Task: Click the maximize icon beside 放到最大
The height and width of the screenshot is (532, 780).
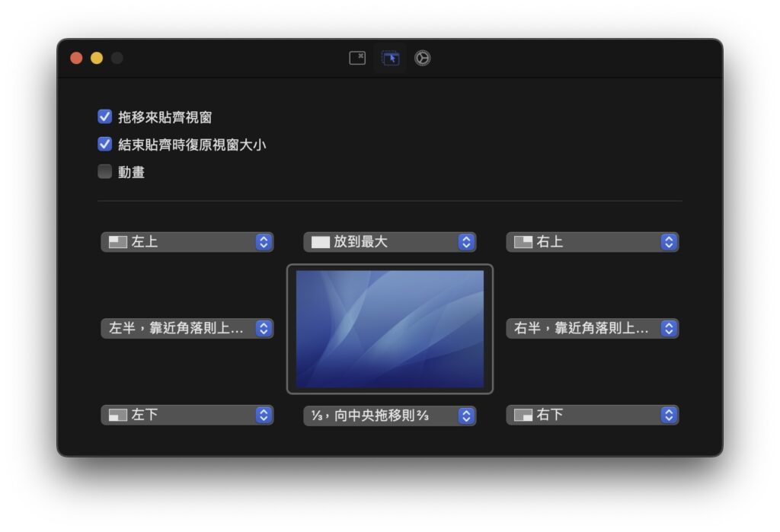Action: click(320, 242)
